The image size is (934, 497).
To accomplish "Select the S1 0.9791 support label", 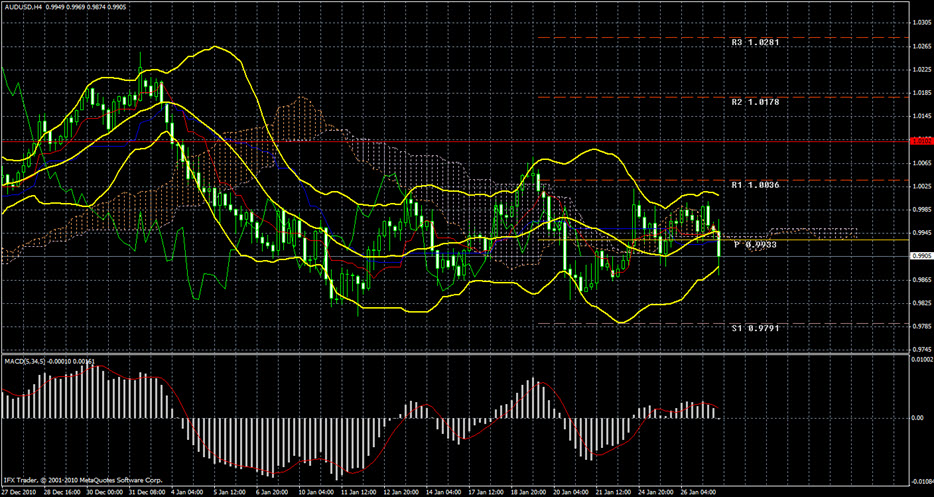I will pos(755,328).
